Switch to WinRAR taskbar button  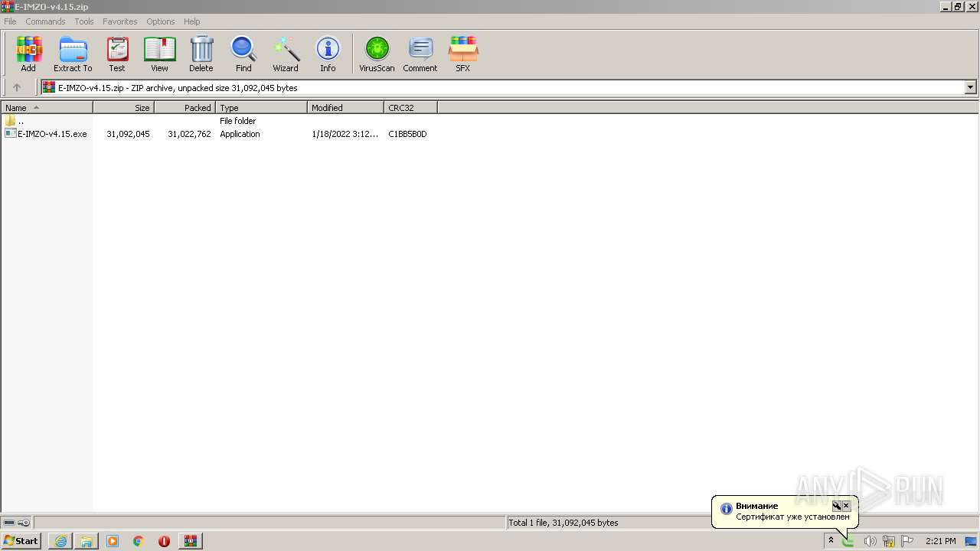[x=190, y=541]
